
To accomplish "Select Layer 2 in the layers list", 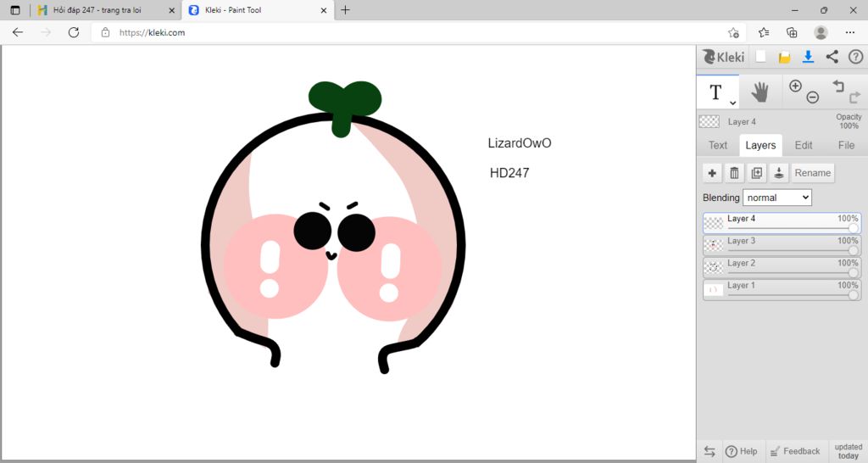I will coord(782,267).
